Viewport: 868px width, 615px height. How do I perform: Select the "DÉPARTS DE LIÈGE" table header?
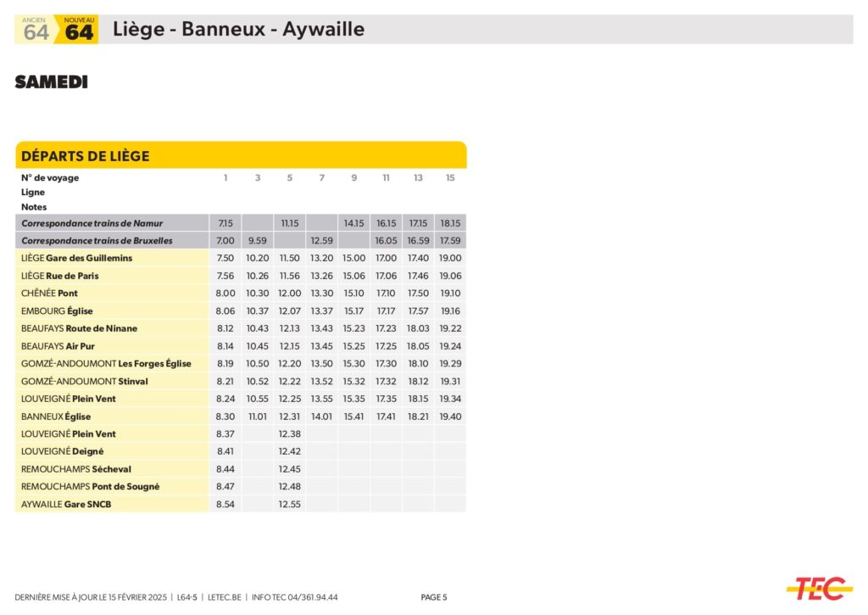(x=85, y=156)
